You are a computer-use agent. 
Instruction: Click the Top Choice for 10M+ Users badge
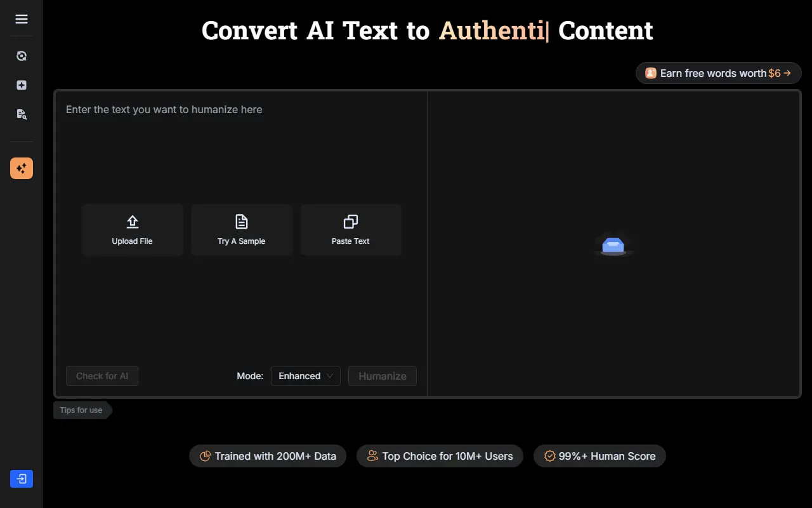tap(440, 456)
